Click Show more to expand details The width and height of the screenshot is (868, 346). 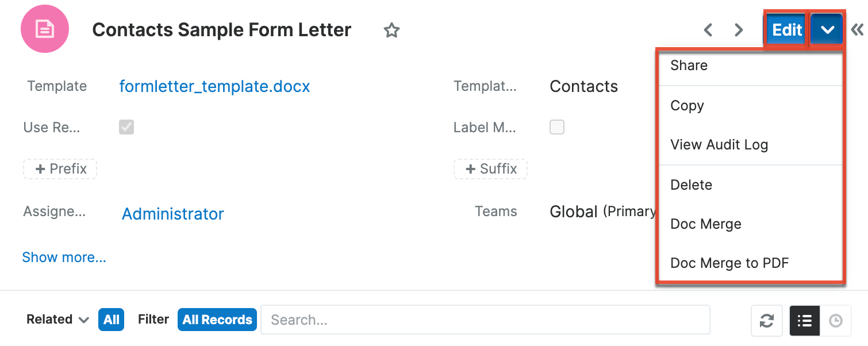pos(64,257)
